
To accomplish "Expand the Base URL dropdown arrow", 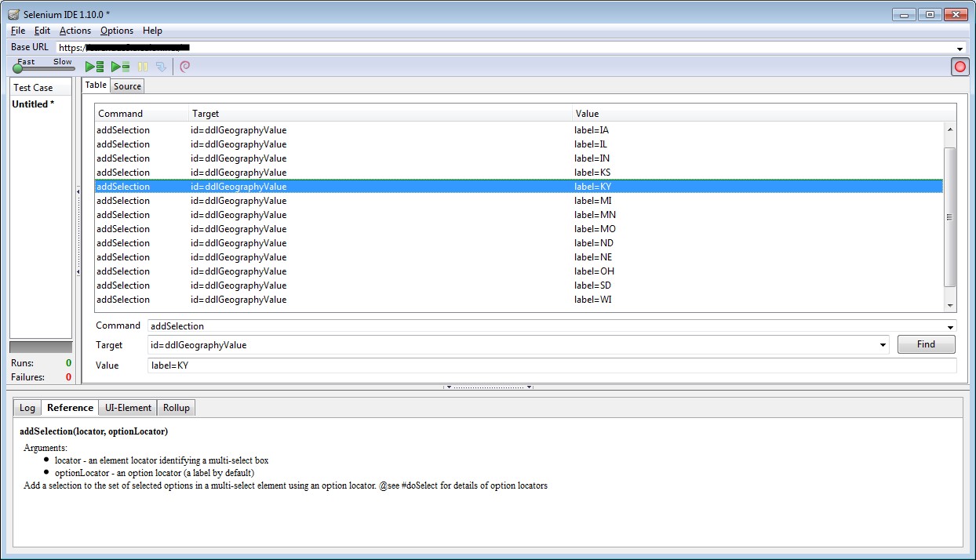I will pos(960,49).
